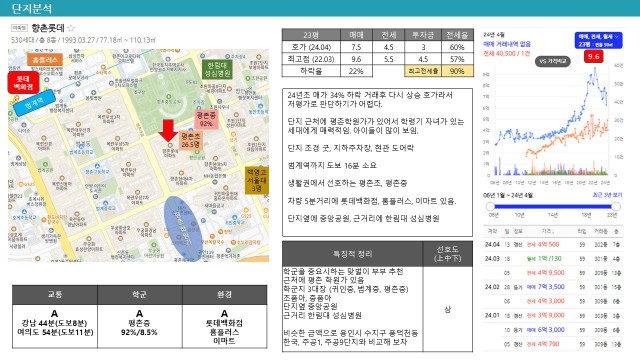Click the red 9.6 peak price marker
Image resolution: width=640 pixels, height=360 pixels.
pyautogui.click(x=593, y=56)
